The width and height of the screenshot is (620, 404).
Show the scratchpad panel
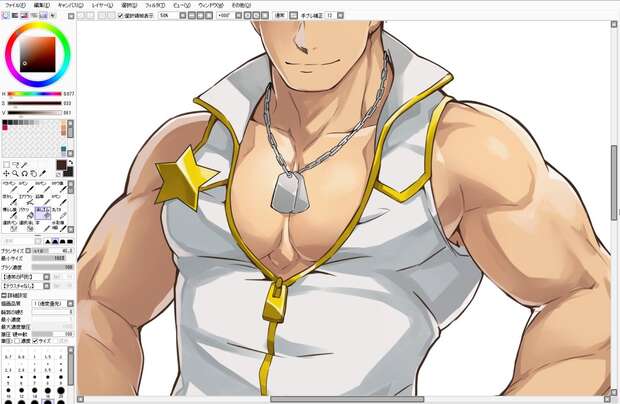53,15
